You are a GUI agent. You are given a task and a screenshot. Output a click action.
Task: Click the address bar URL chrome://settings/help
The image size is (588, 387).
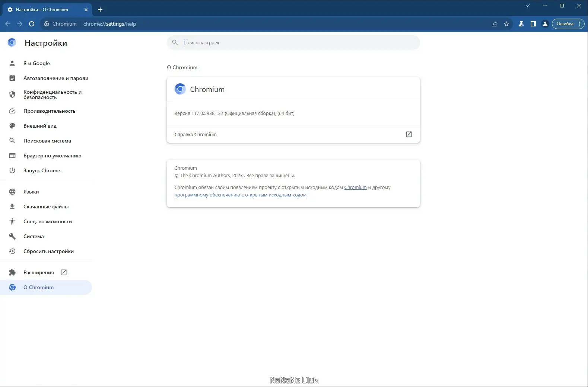pyautogui.click(x=109, y=24)
